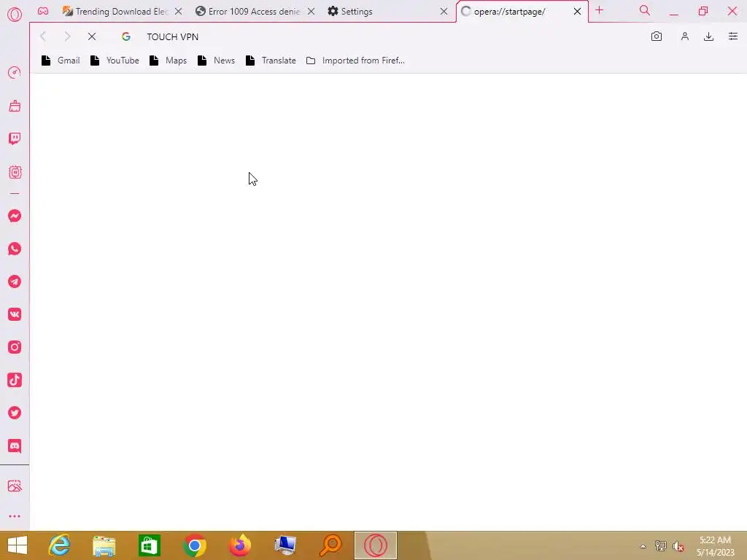Open GX Cleaner broom icon in sidebar
This screenshot has height=560, width=747.
15,106
